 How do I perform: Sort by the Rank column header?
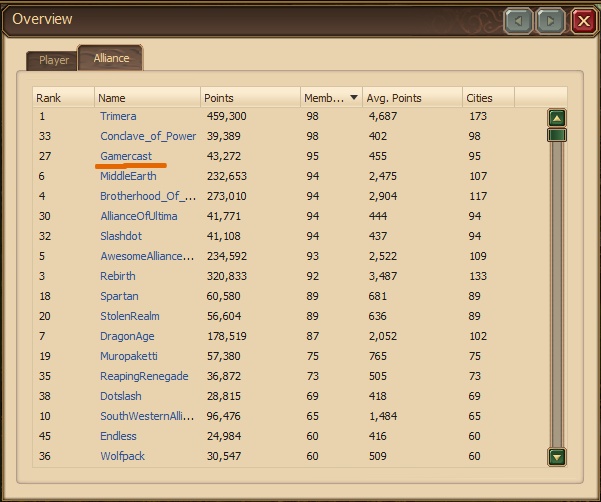pyautogui.click(x=64, y=98)
